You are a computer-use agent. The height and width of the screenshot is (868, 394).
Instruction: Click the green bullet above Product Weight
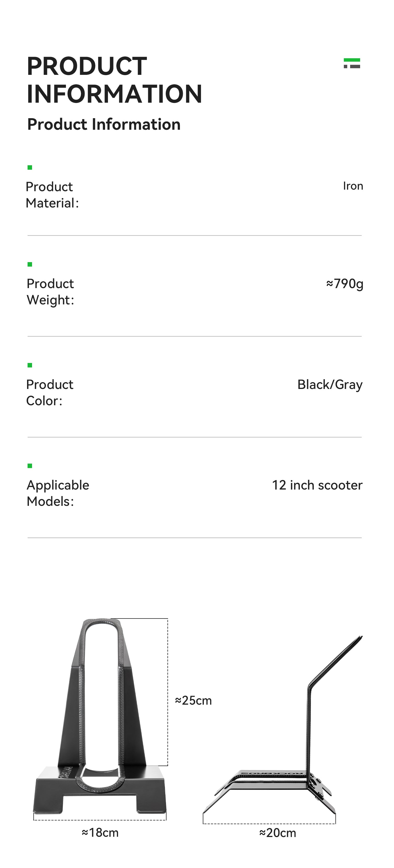[x=30, y=264]
